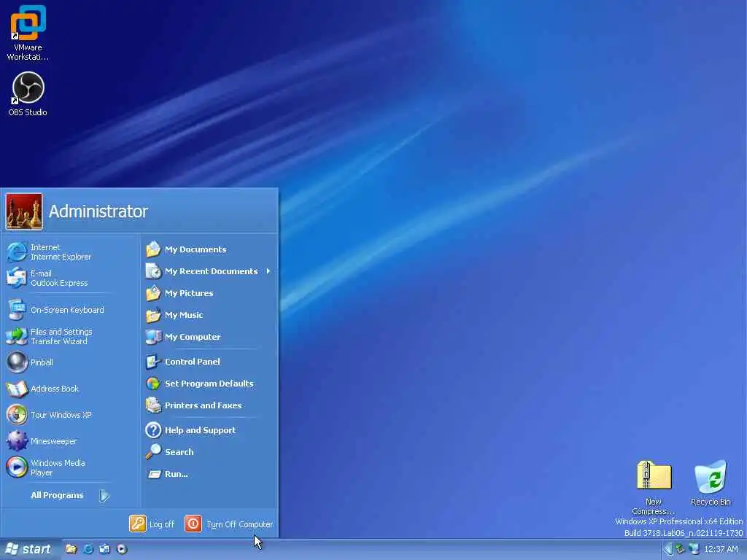The image size is (747, 560).
Task: Click the network monitor icon in system tray
Action: (x=694, y=549)
